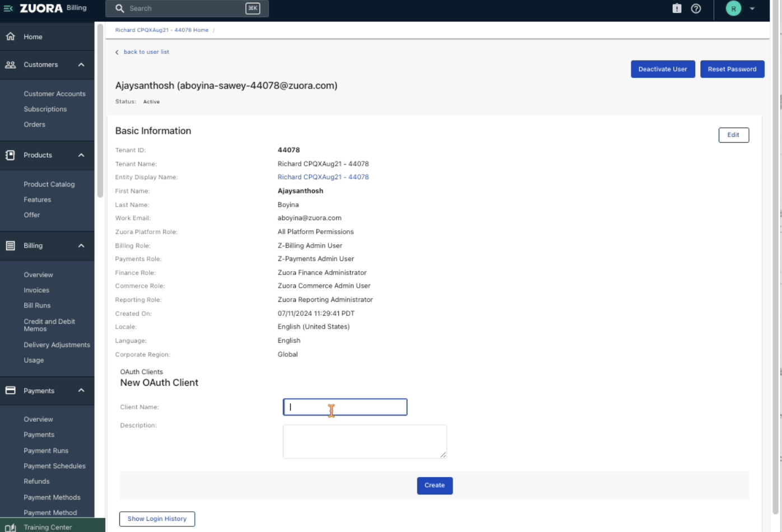Click the Billing document icon

pos(10,245)
